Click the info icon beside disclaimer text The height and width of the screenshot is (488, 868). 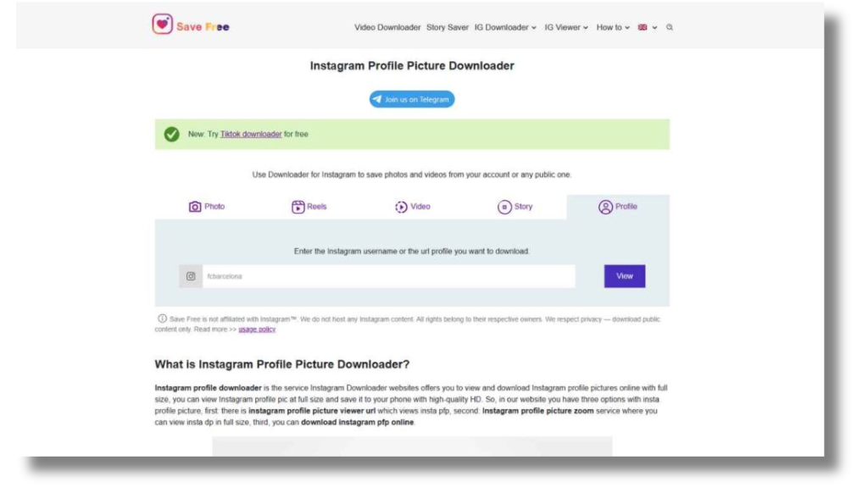(162, 319)
